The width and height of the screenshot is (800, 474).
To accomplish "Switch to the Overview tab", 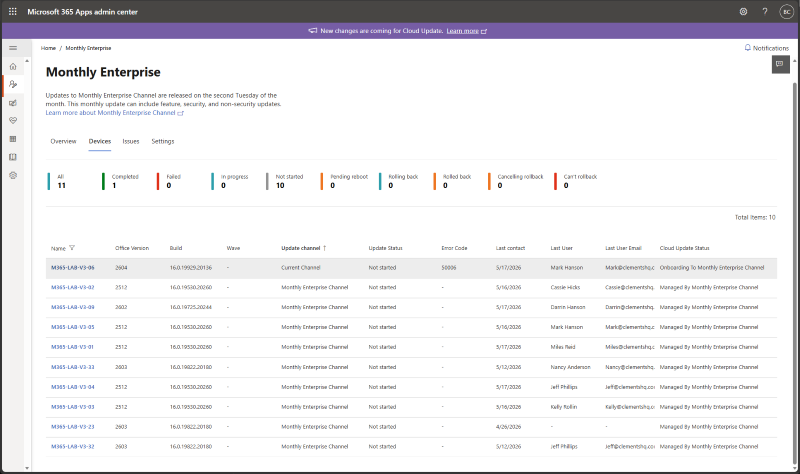I will click(x=63, y=141).
